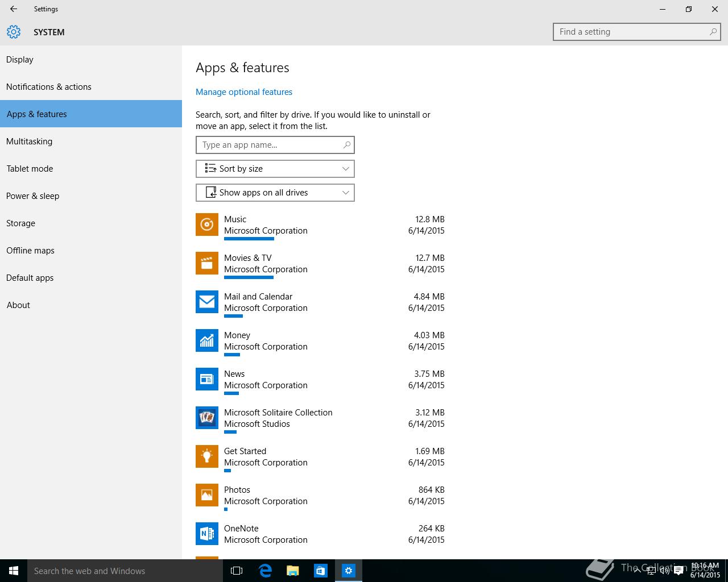The image size is (728, 582).
Task: Open Storage settings
Action: 91,223
